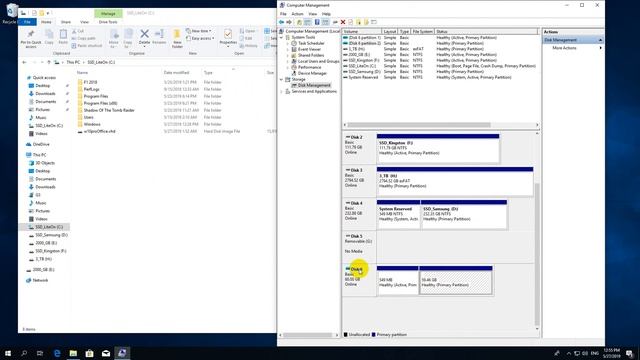This screenshot has height=360, width=640.
Task: Select SSD_Samsung (D:) partition on Disk 4
Action: tap(464, 215)
